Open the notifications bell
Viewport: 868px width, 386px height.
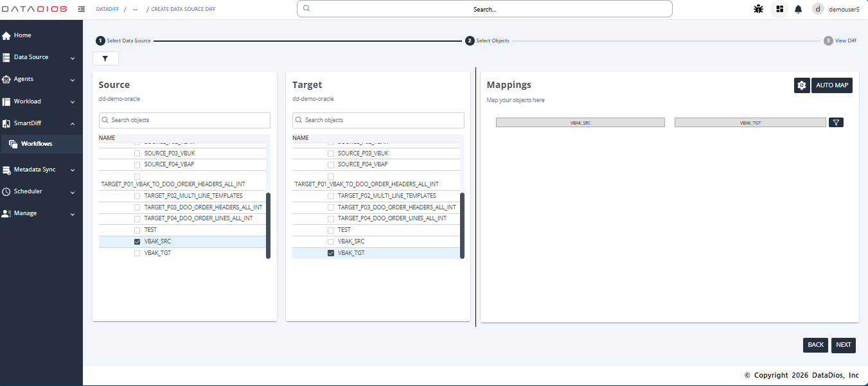797,9
